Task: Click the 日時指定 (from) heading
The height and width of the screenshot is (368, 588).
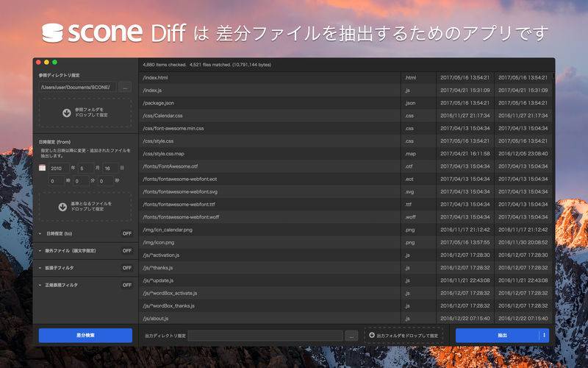Action: coord(54,142)
